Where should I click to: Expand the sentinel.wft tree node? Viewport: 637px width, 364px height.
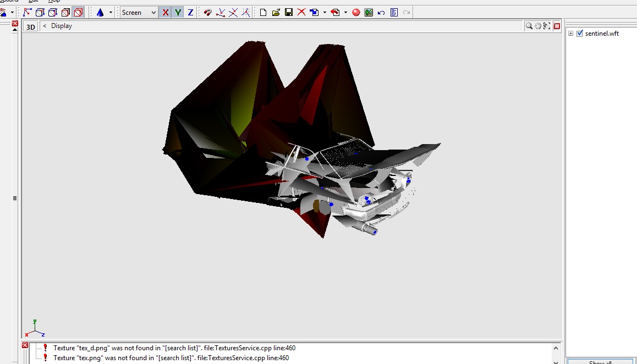coord(571,34)
